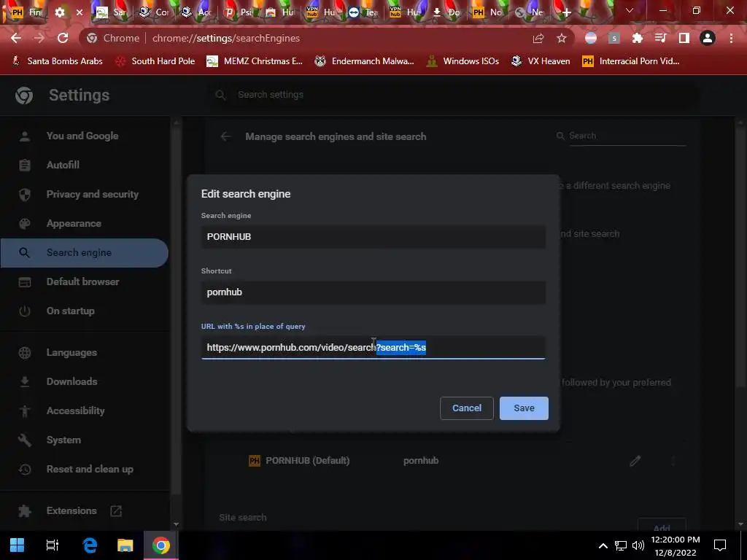Open File Explorer from taskbar
This screenshot has width=747, height=560.
coord(125,545)
